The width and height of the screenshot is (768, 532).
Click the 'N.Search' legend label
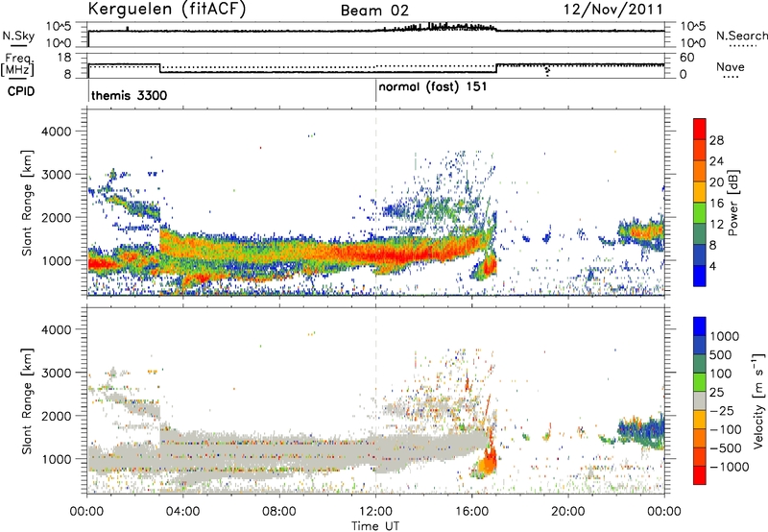(741, 36)
